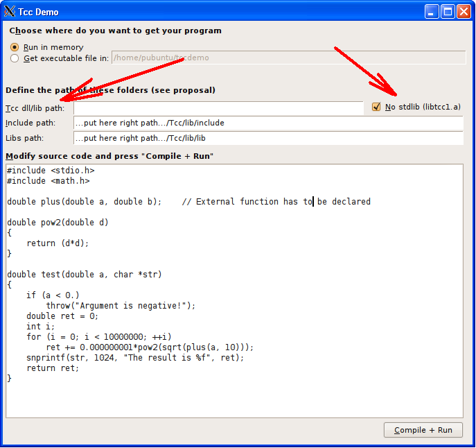Click the empty Tcc dll/lib path field

pyautogui.click(x=218, y=108)
